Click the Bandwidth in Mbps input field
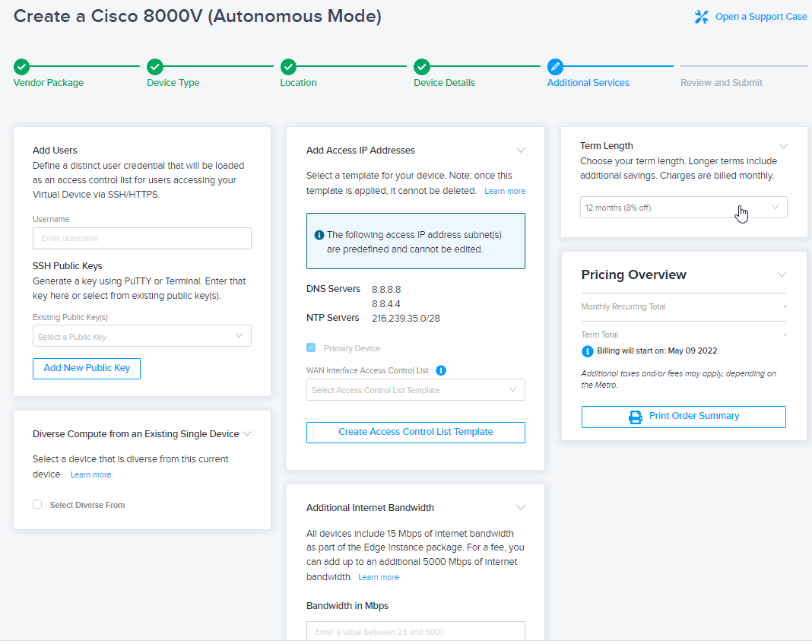812x644 pixels. pyautogui.click(x=415, y=631)
